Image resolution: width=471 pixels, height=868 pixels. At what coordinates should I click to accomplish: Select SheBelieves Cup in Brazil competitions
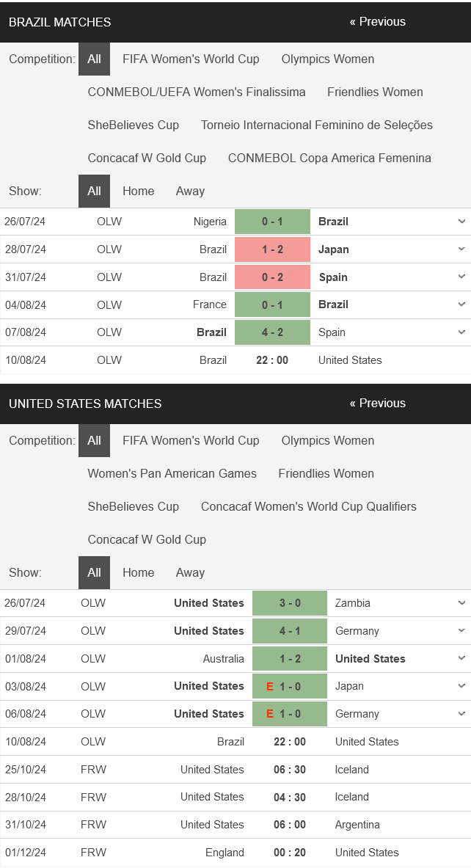tap(133, 125)
